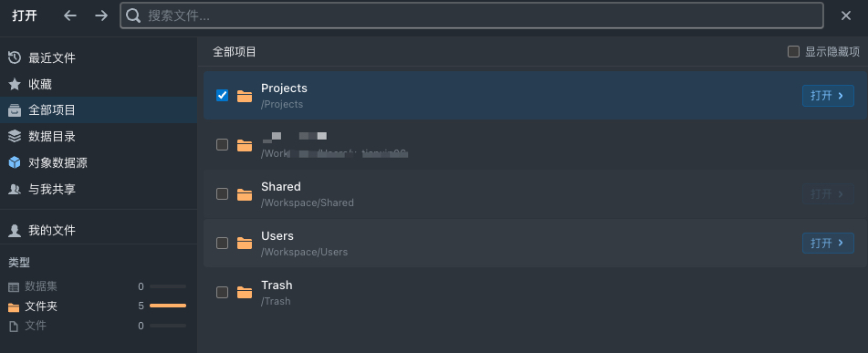Image resolution: width=868 pixels, height=353 pixels.
Task: Click the orange bar next to 文件夹 count
Action: (168, 306)
